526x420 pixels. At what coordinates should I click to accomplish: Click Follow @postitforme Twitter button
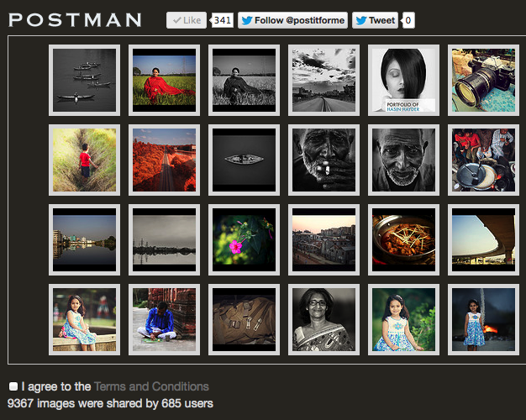click(292, 20)
